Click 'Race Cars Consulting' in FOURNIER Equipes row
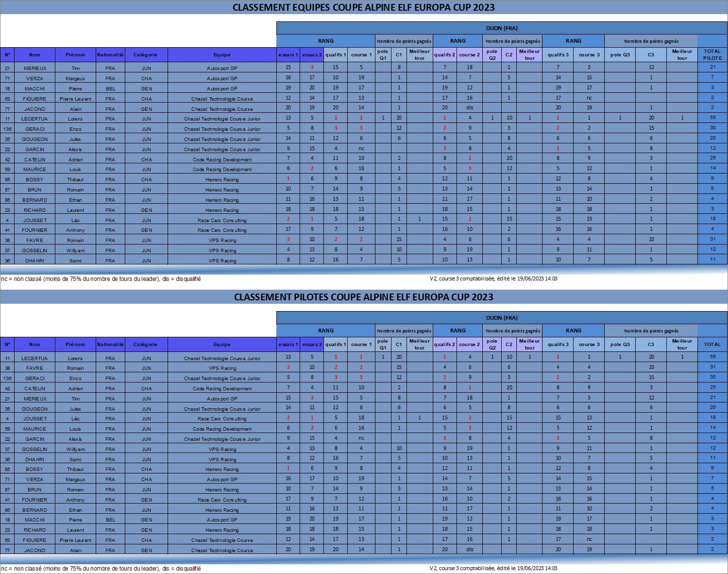The image size is (728, 574). (x=222, y=230)
